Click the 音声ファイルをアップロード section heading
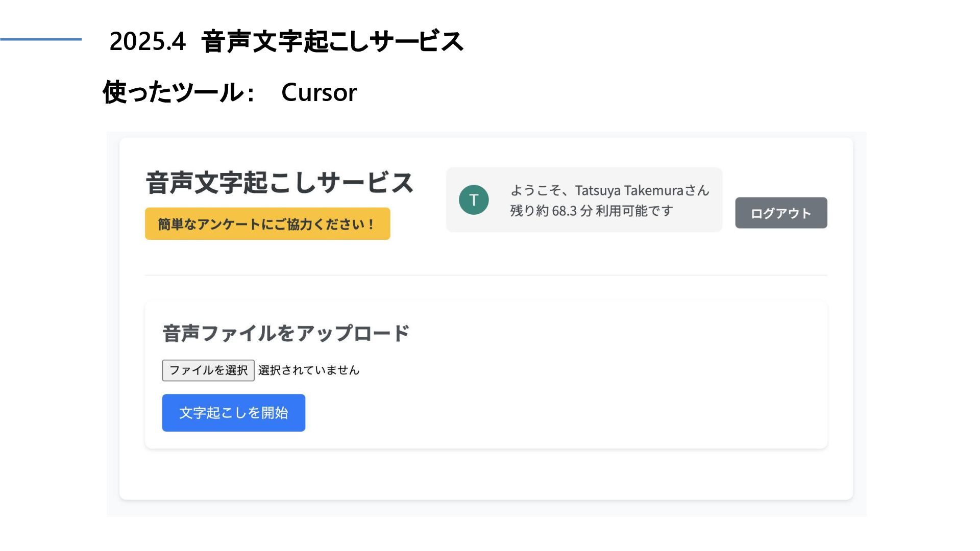The height and width of the screenshot is (551, 980). pyautogui.click(x=286, y=333)
